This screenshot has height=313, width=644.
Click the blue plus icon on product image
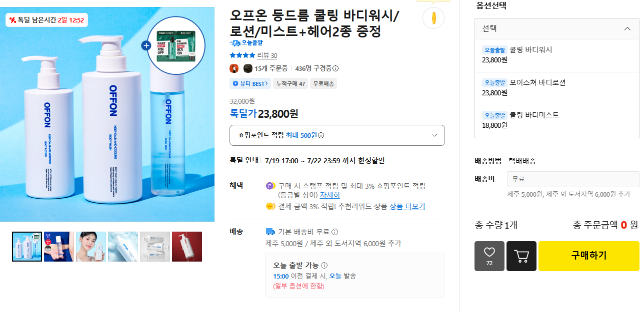point(146,45)
